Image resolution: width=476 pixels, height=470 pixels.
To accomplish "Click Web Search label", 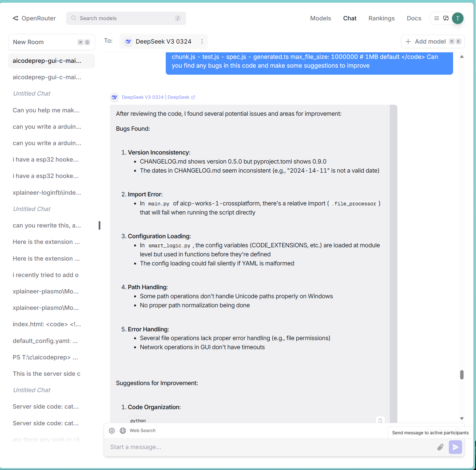I will coord(143,431).
